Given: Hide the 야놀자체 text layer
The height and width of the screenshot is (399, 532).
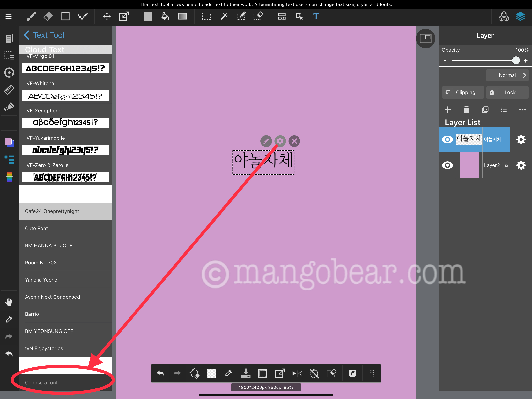Looking at the screenshot, I should pyautogui.click(x=447, y=139).
